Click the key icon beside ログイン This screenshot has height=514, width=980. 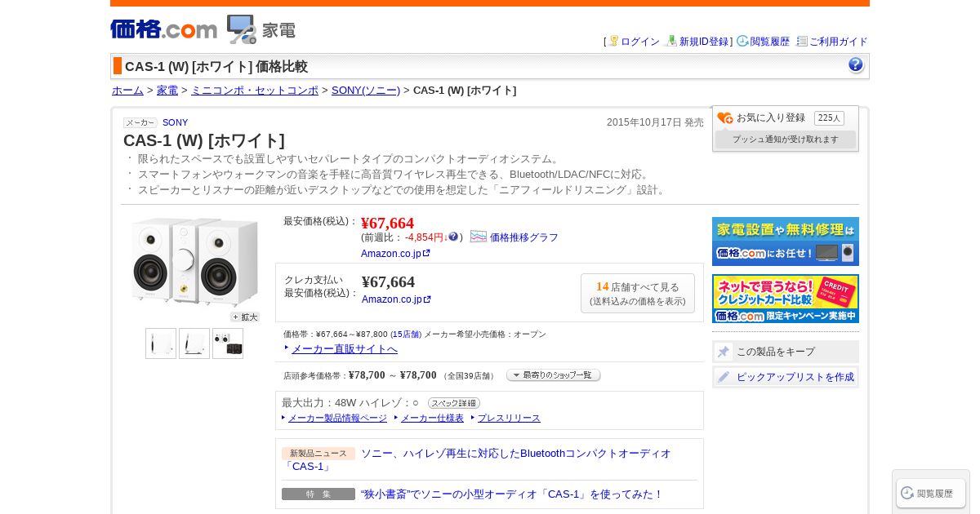[613, 41]
